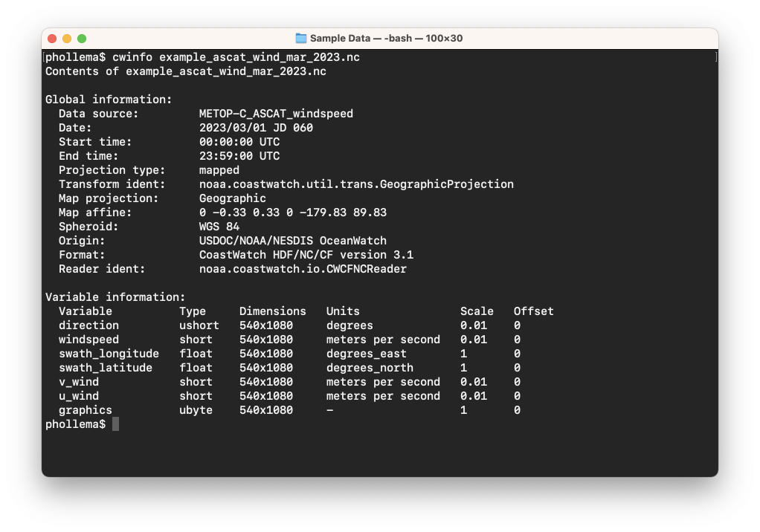The height and width of the screenshot is (532, 760).
Task: Click the 'Units' column header
Action: (x=343, y=311)
